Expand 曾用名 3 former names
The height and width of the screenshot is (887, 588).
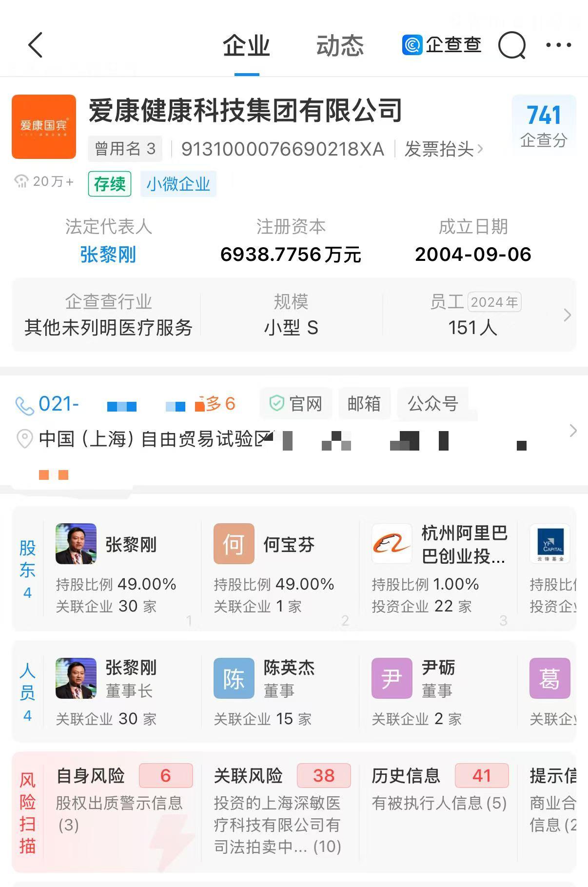(x=125, y=149)
